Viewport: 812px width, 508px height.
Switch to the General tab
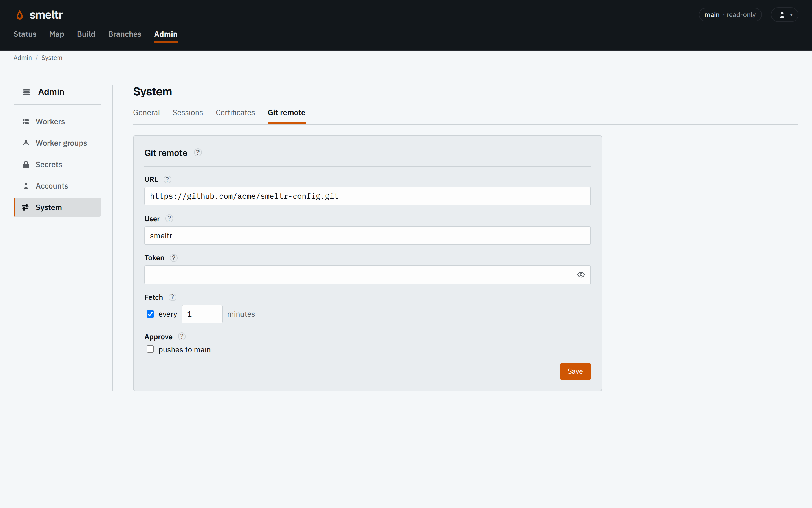[146, 113]
